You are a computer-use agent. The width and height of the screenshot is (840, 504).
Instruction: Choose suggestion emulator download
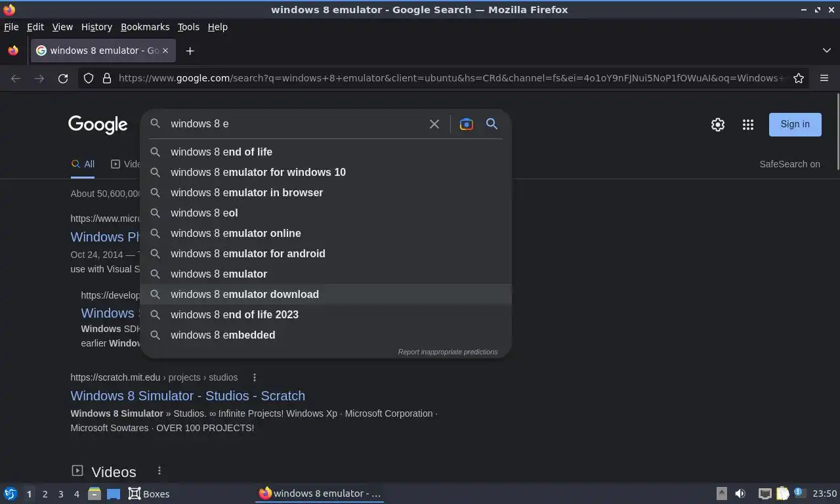pyautogui.click(x=326, y=294)
